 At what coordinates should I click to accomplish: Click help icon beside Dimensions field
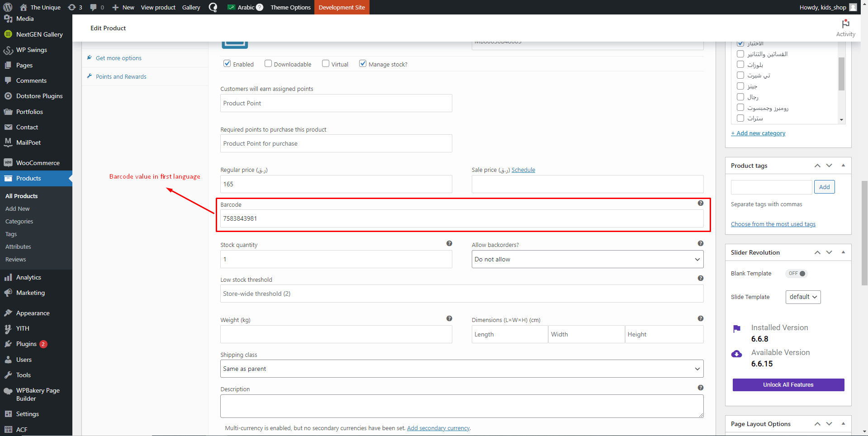pyautogui.click(x=700, y=318)
